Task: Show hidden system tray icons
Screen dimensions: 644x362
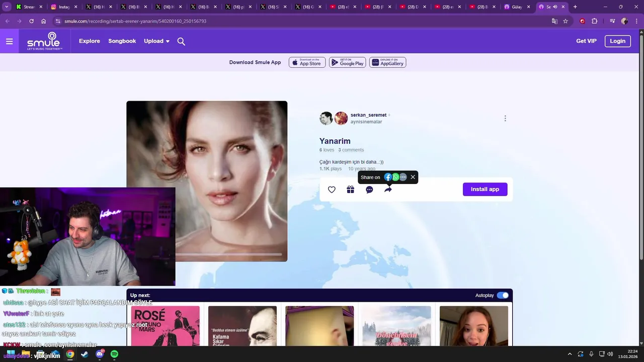Action: click(x=570, y=354)
